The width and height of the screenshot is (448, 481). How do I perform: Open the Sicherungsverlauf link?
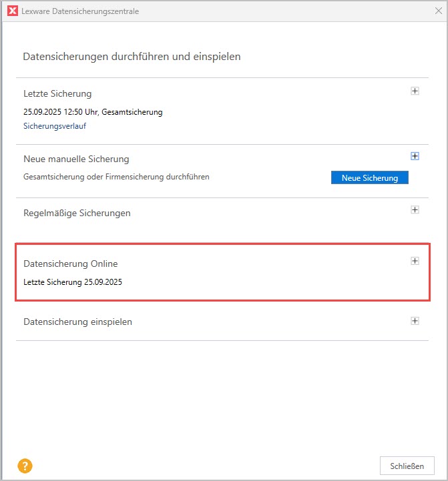point(55,125)
